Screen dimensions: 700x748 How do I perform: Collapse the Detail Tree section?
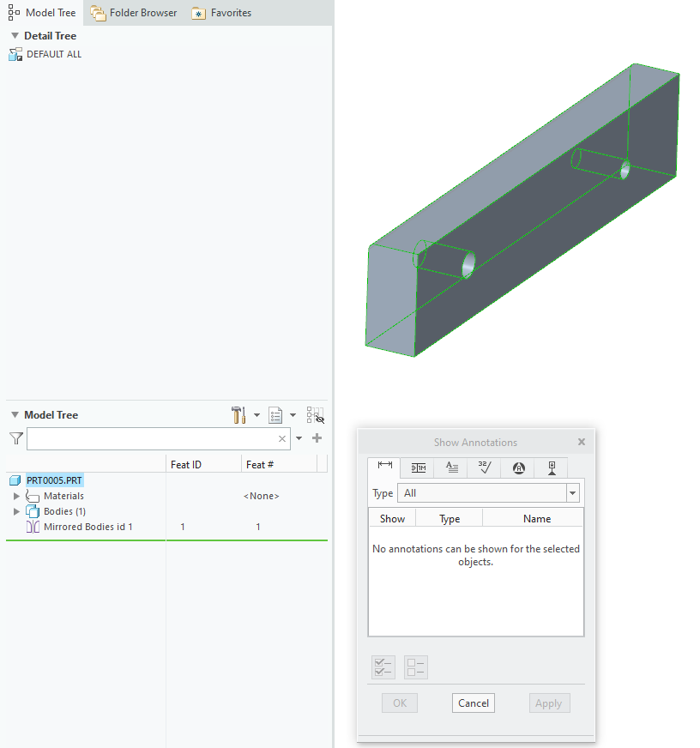click(13, 35)
